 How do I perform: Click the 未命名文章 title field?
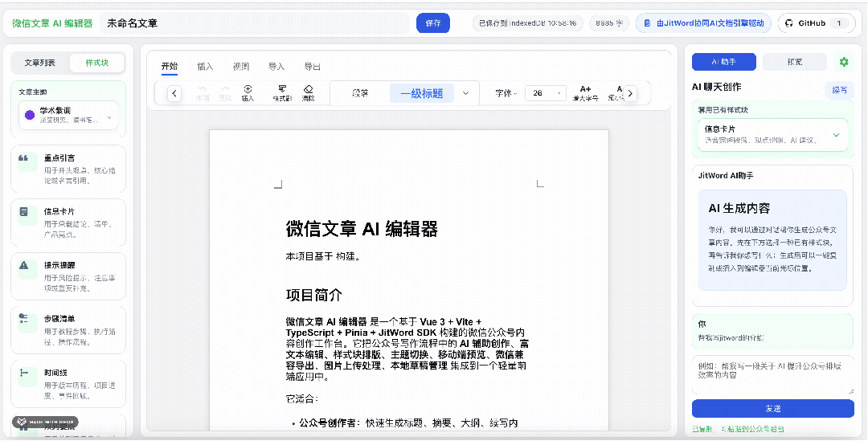(255, 23)
